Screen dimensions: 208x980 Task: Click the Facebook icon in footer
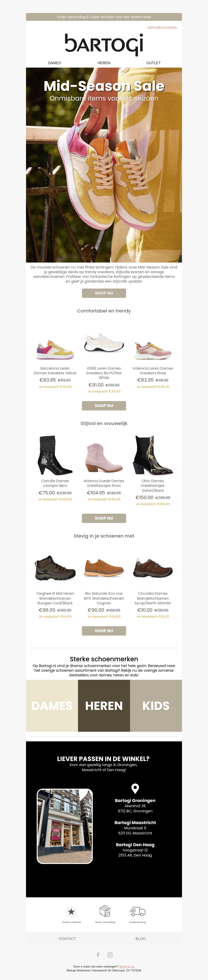tap(98, 954)
